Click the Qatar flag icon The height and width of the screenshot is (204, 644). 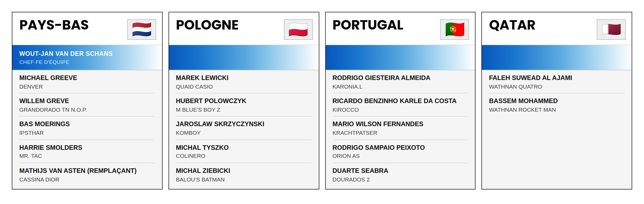click(611, 30)
